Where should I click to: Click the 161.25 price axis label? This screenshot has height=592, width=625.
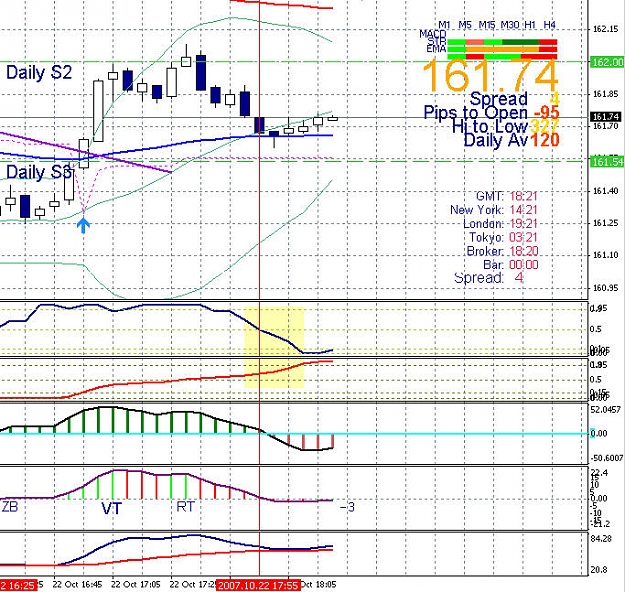pyautogui.click(x=605, y=223)
